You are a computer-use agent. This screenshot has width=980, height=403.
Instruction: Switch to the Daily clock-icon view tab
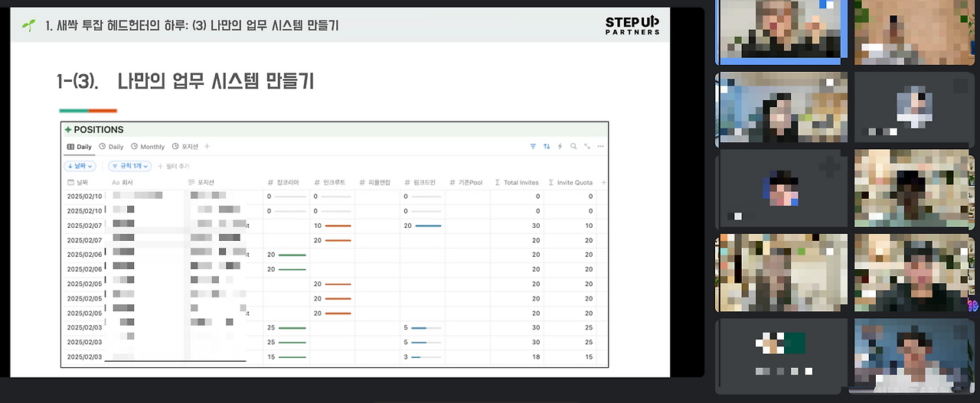pos(111,147)
